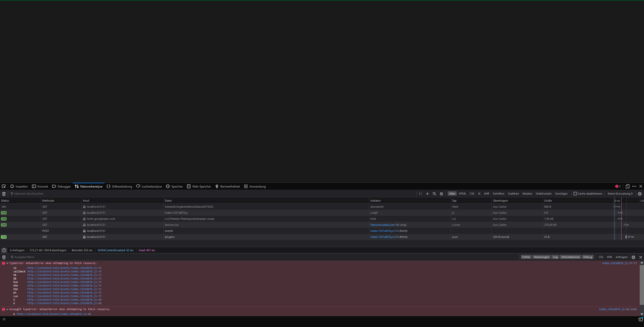
Task: Clear the console output
Action: (4, 257)
